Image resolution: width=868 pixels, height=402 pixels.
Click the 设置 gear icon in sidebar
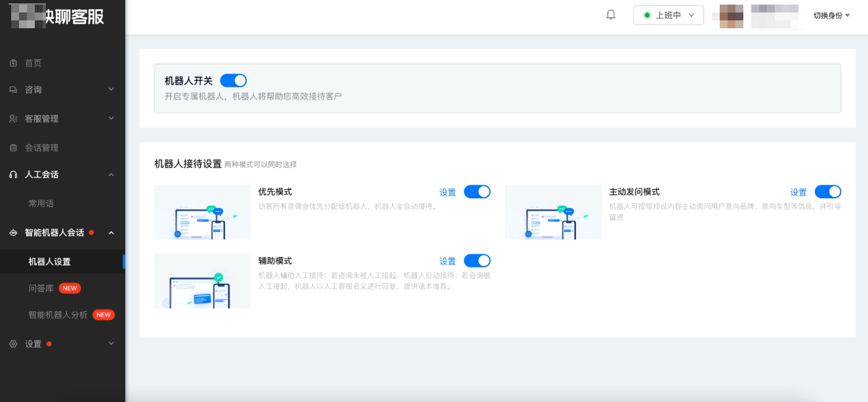pos(14,344)
